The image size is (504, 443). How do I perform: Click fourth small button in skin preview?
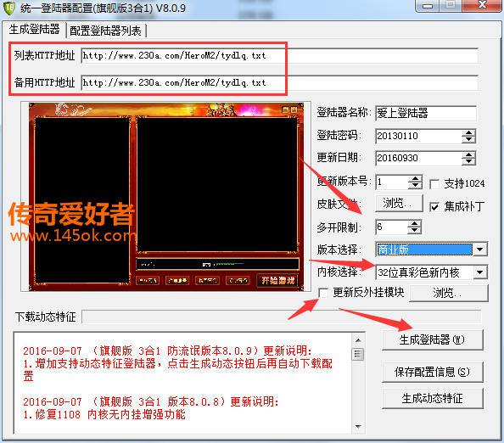click(238, 281)
